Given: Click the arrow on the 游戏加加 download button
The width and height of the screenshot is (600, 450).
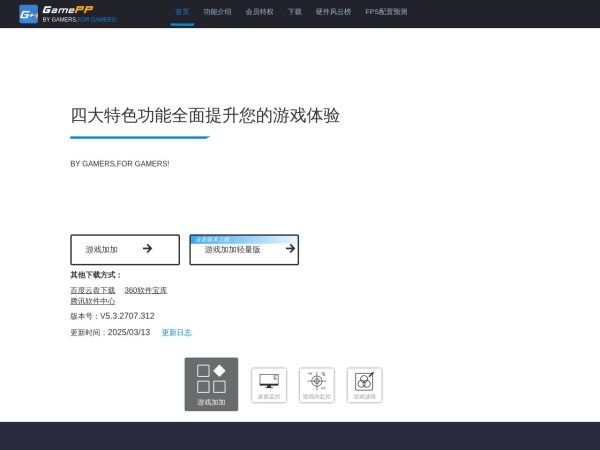Looking at the screenshot, I should (147, 249).
